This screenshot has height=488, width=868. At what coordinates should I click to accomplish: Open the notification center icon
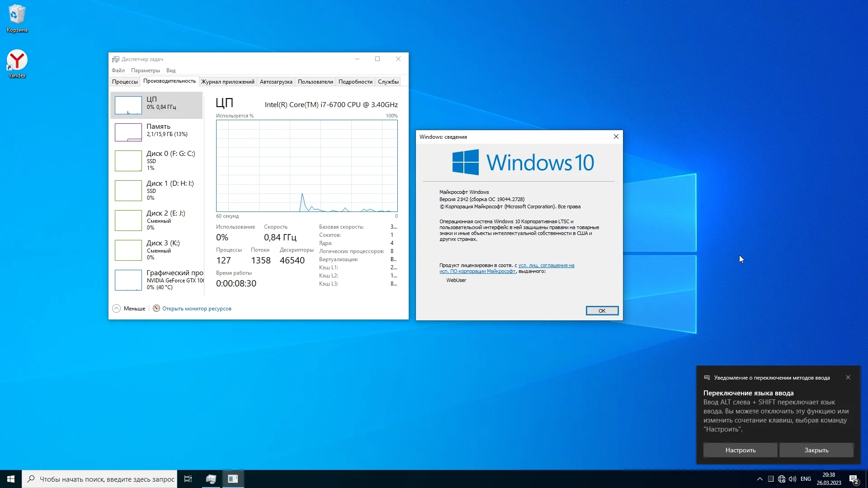[854, 479]
